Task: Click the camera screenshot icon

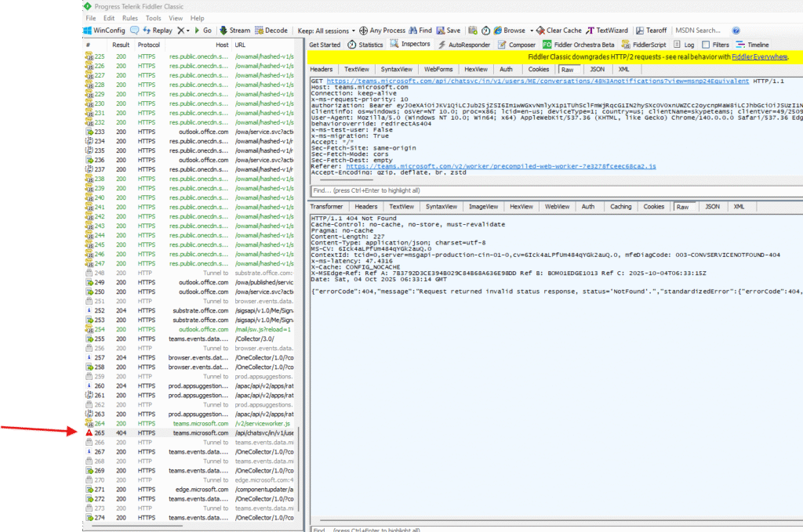Action: (x=472, y=31)
